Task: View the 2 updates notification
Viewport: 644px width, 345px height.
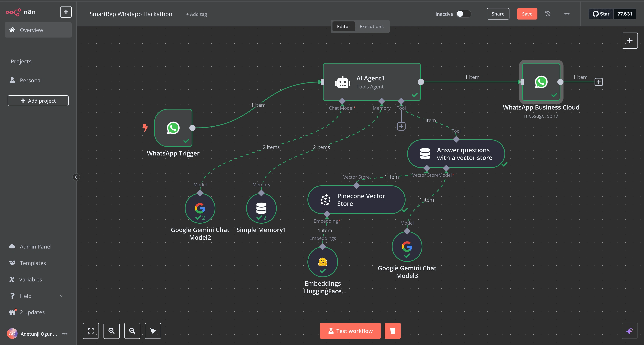Action: click(x=38, y=312)
